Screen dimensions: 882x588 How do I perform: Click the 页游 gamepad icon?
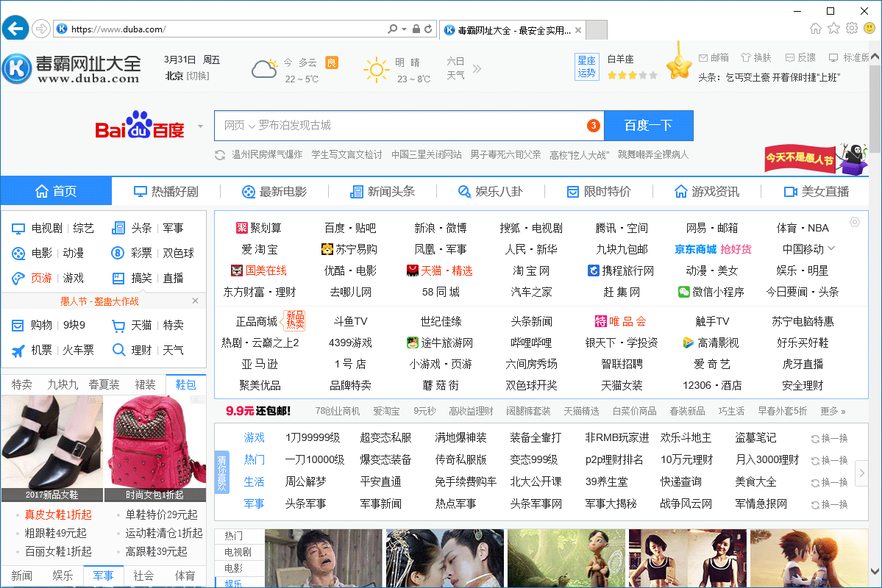click(18, 279)
